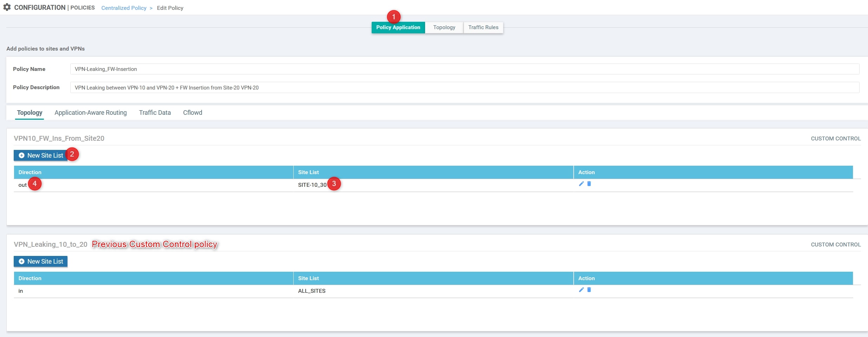The width and height of the screenshot is (868, 337).
Task: Click the configuration gear icon
Action: (7, 7)
